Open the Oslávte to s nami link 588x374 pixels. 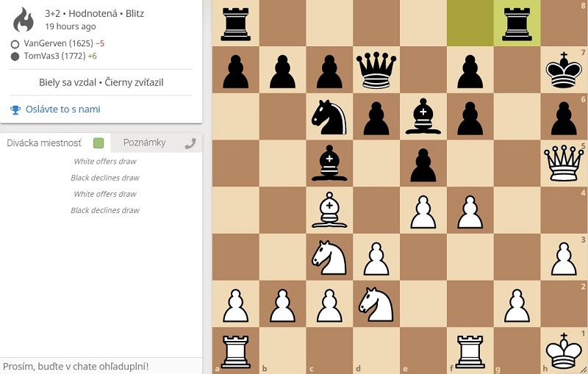tap(62, 109)
